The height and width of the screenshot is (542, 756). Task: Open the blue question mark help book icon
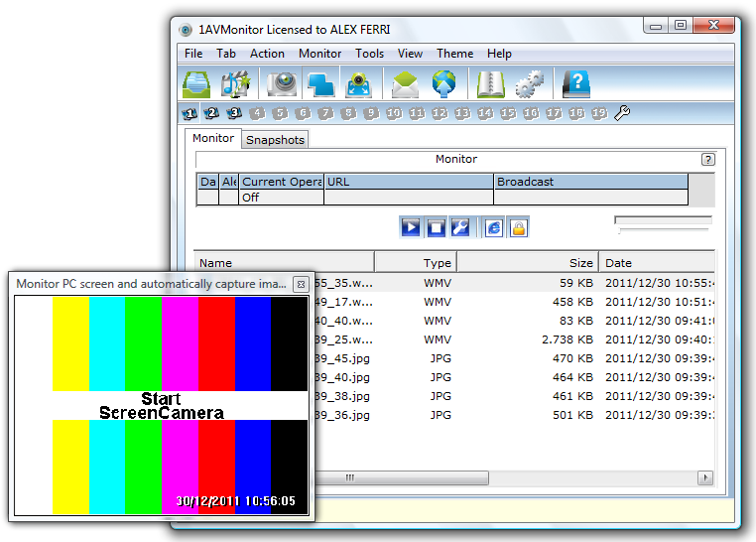576,85
